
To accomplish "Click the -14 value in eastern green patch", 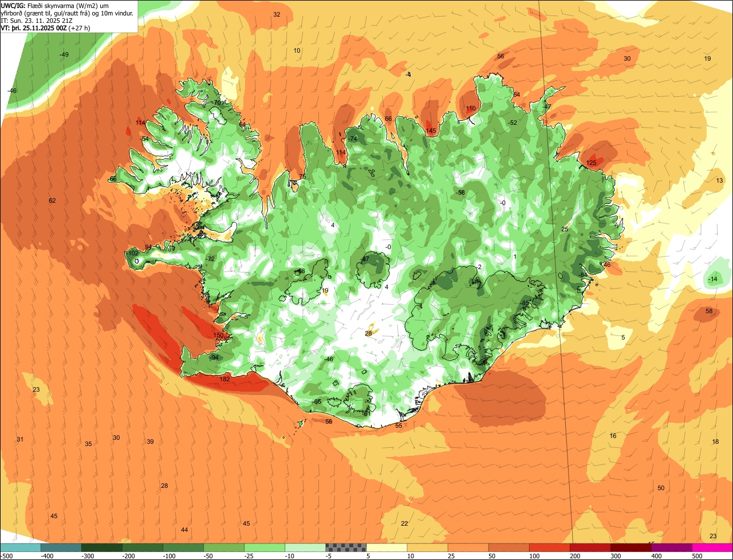I will pyautogui.click(x=713, y=279).
